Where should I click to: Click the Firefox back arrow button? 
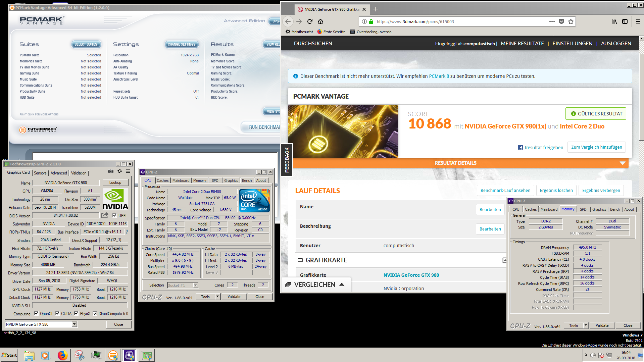coord(288,21)
